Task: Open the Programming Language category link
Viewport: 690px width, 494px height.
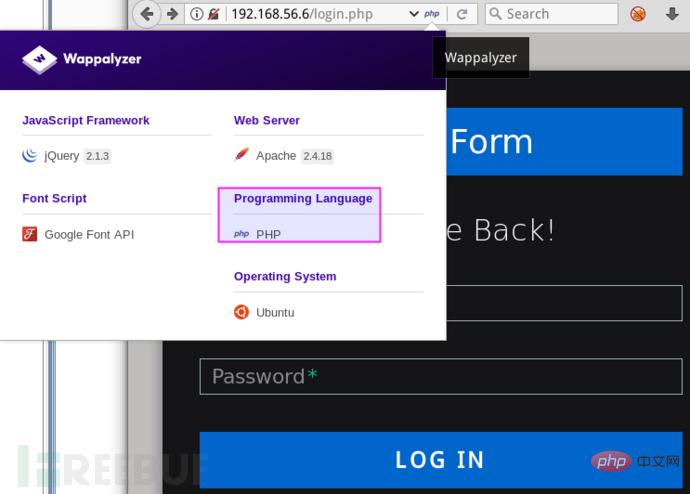Action: [303, 198]
